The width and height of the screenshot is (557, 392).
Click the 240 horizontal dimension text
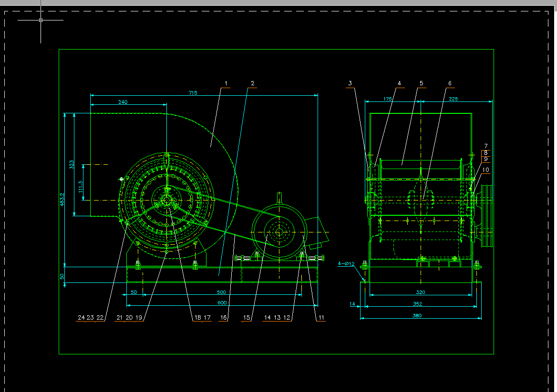[x=123, y=102]
